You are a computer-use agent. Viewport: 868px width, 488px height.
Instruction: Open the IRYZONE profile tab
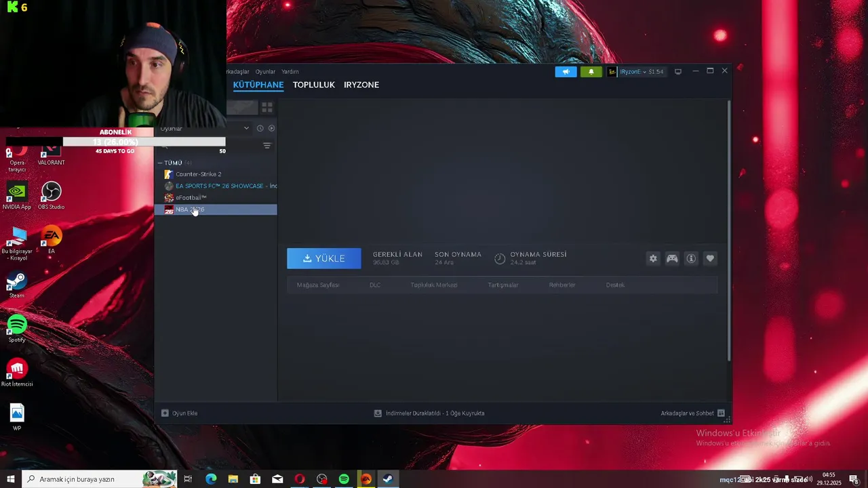click(361, 85)
